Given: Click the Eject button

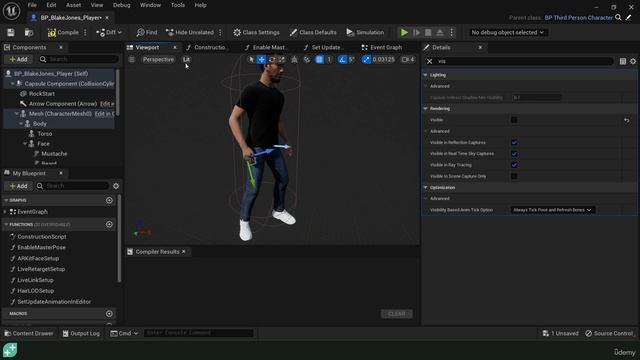Looking at the screenshot, I should pyautogui.click(x=440, y=32).
